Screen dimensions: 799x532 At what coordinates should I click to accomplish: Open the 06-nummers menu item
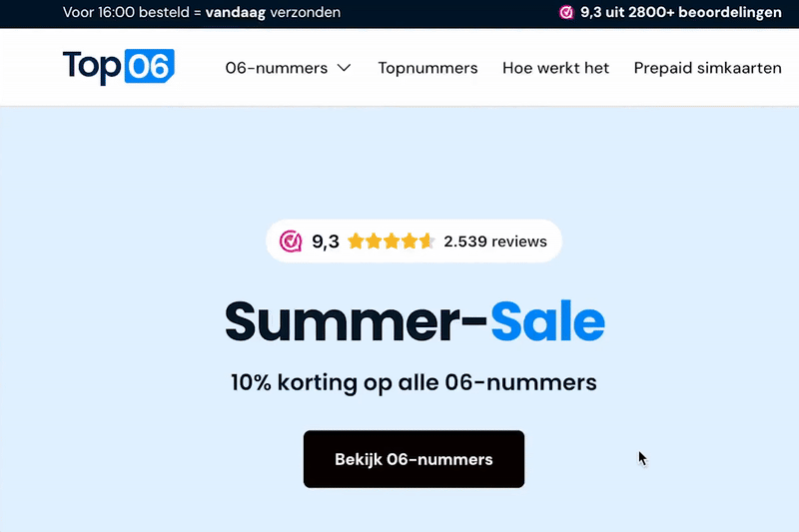(277, 68)
